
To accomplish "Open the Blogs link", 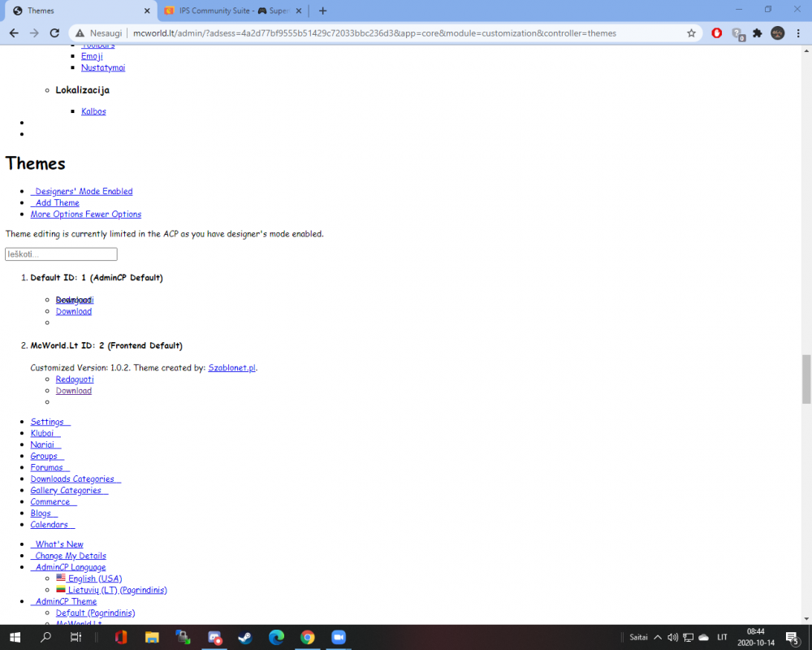I will (x=44, y=513).
